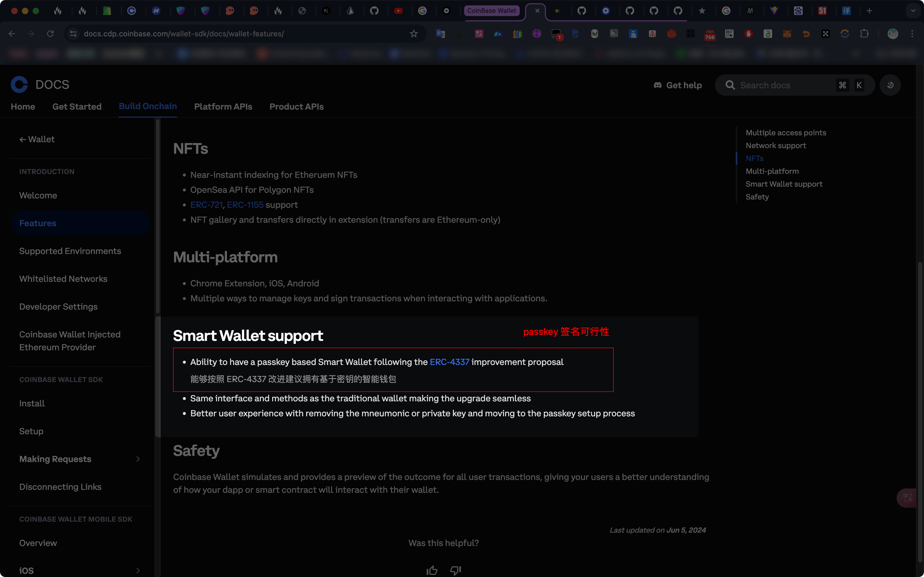Open the Welcome sidebar page

38,195
